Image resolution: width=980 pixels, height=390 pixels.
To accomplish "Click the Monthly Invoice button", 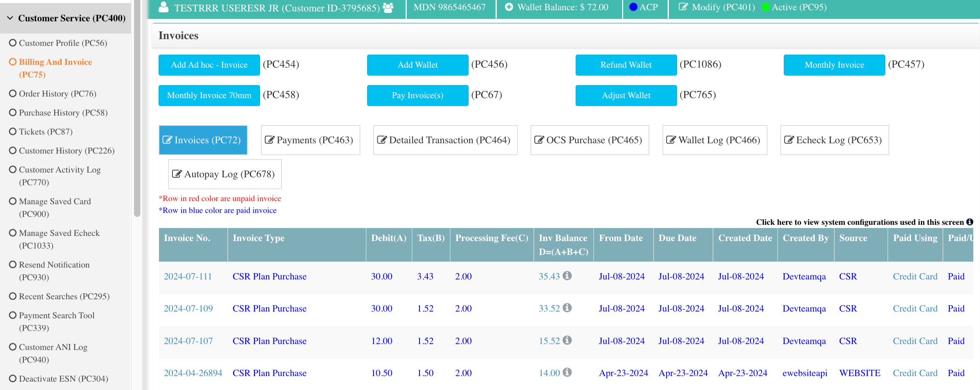I will [x=834, y=65].
